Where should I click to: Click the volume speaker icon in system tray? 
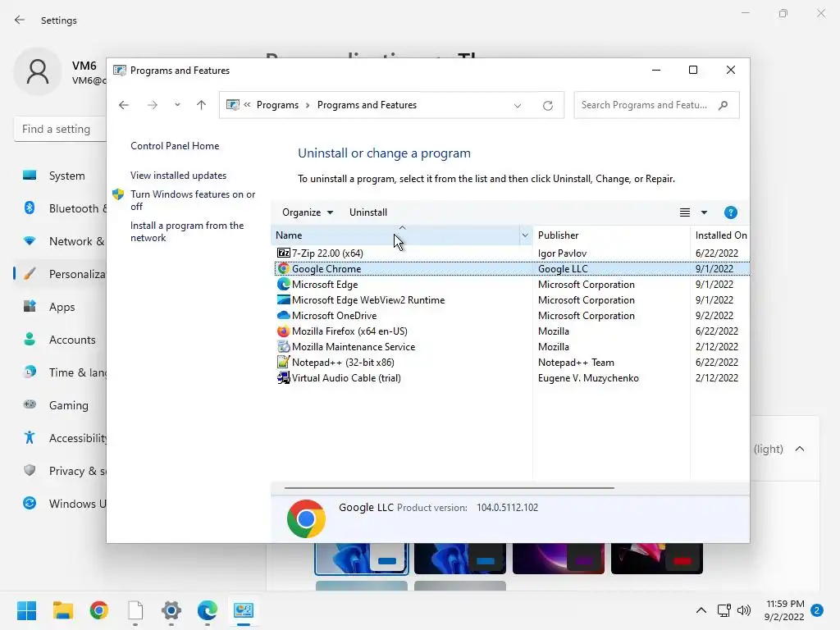click(743, 609)
